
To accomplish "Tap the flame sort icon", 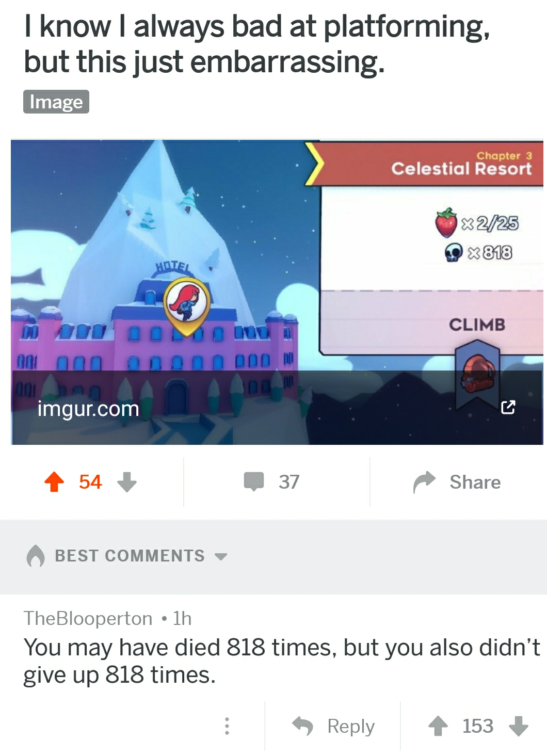I will (36, 556).
